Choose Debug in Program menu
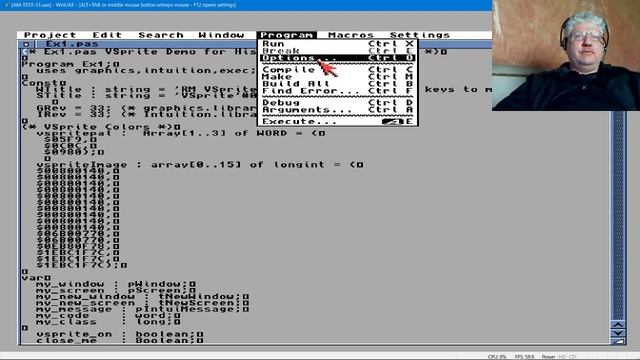Image resolution: width=640 pixels, height=360 pixels. click(x=338, y=102)
